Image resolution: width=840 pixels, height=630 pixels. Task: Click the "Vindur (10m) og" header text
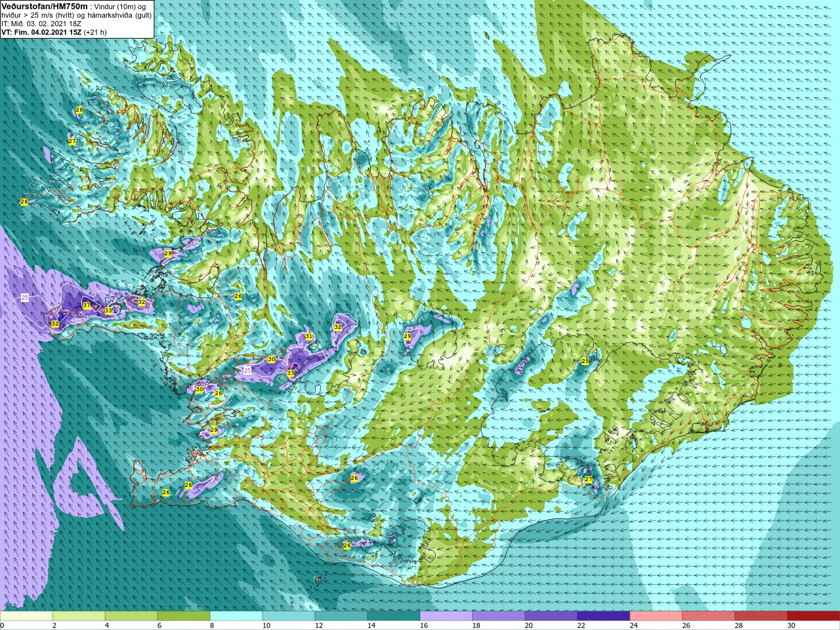(x=120, y=6)
